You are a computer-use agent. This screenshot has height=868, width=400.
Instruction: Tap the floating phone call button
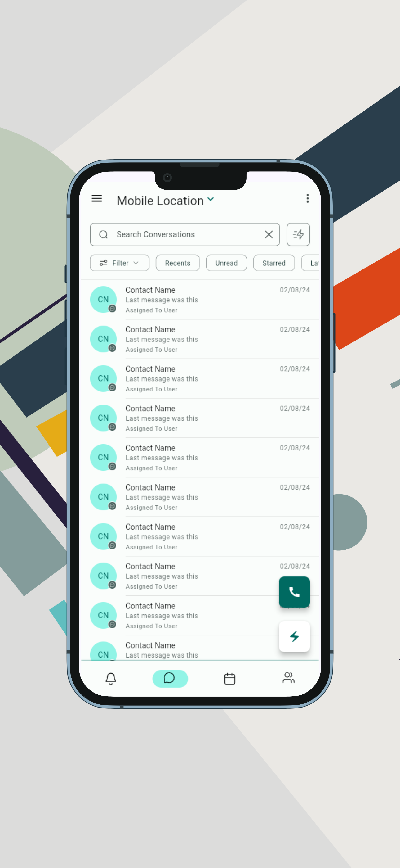tap(294, 592)
